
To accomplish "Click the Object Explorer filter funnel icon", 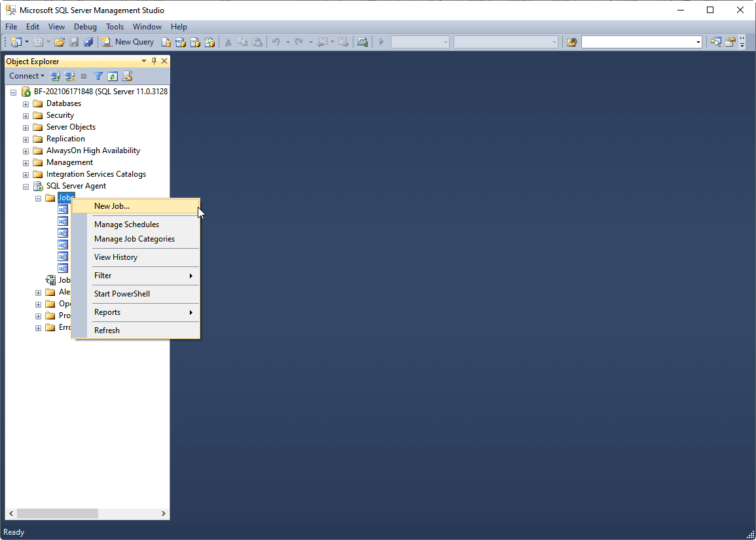I will (x=98, y=76).
